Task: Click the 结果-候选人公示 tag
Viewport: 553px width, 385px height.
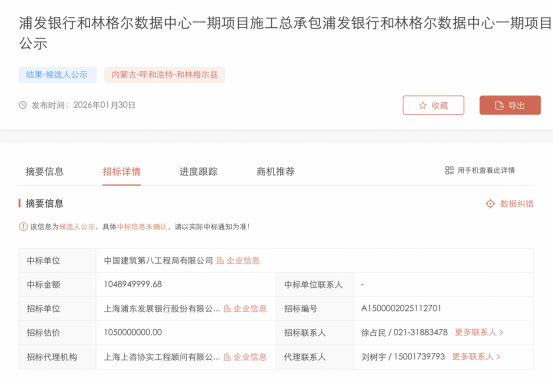Action: pos(57,75)
